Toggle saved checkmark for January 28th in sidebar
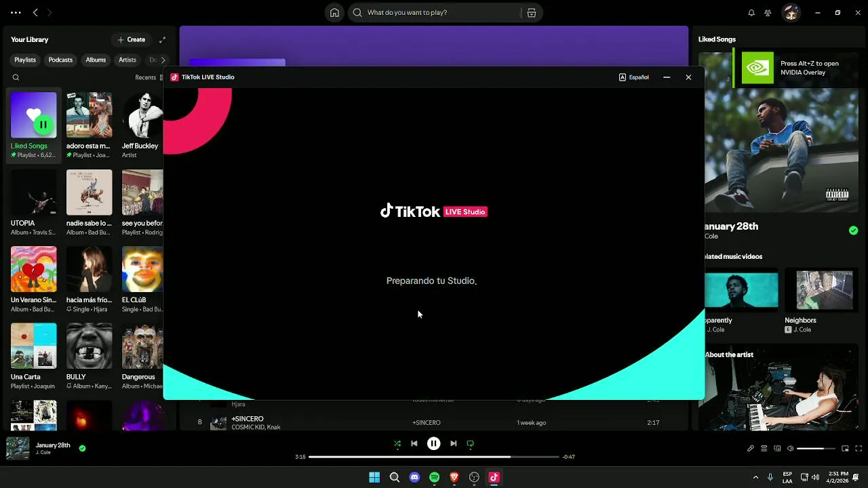Screen dimensions: 868x488 click(853, 230)
